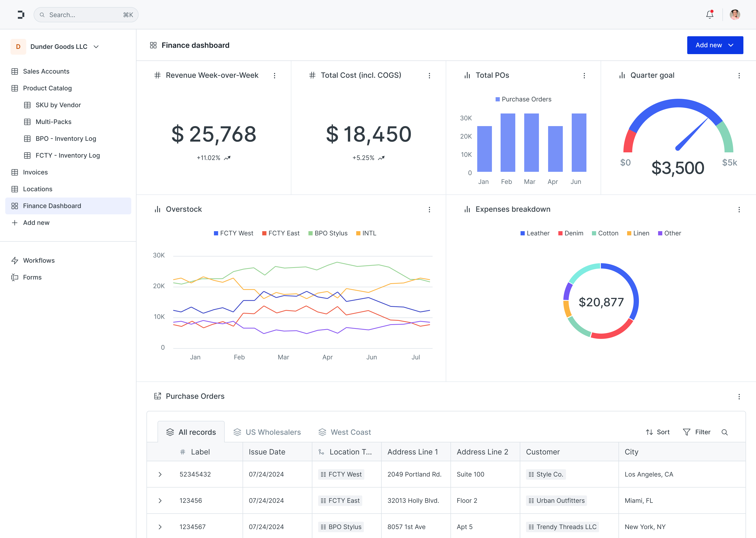Image resolution: width=756 pixels, height=538 pixels.
Task: Click the Finance Dashboard sidebar icon
Action: (14, 205)
